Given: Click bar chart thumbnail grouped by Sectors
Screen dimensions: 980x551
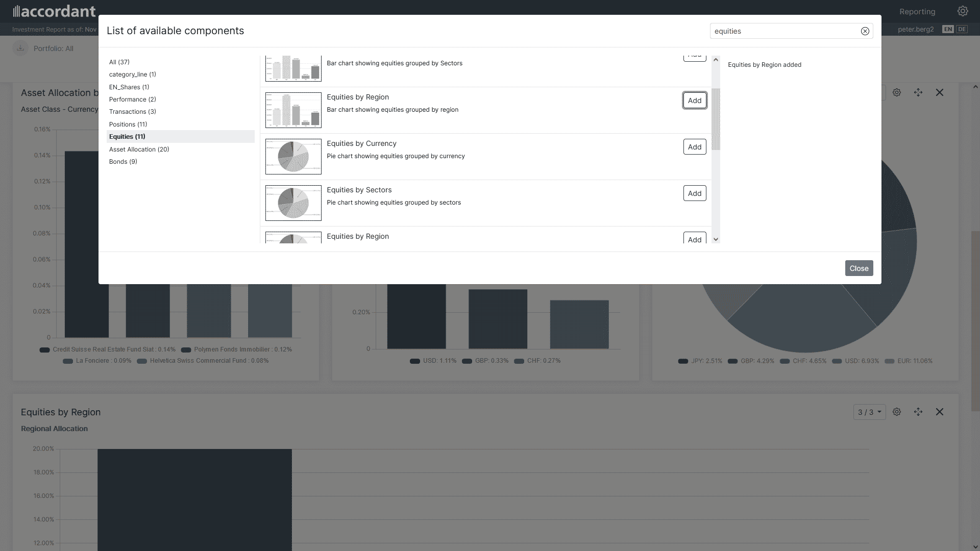Looking at the screenshot, I should 293,68.
